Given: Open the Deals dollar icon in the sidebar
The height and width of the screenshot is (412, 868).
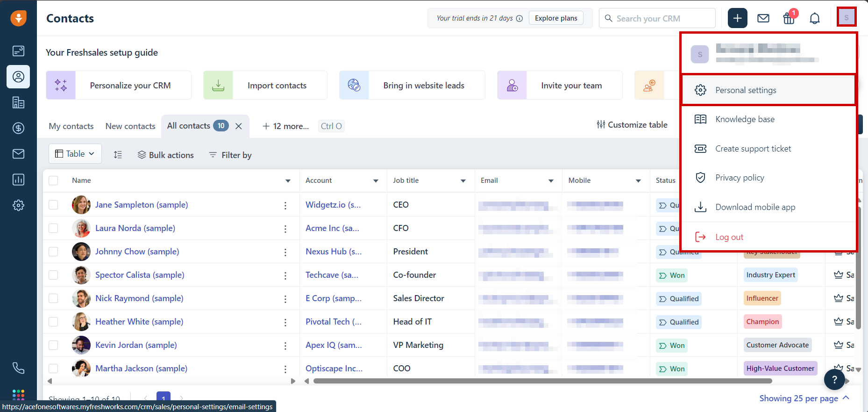Looking at the screenshot, I should 18,128.
